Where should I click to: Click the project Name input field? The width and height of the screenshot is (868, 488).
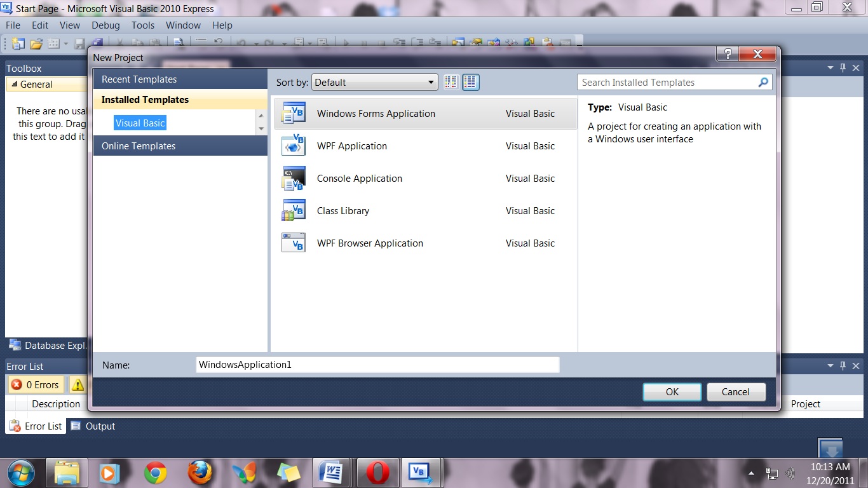coord(377,365)
